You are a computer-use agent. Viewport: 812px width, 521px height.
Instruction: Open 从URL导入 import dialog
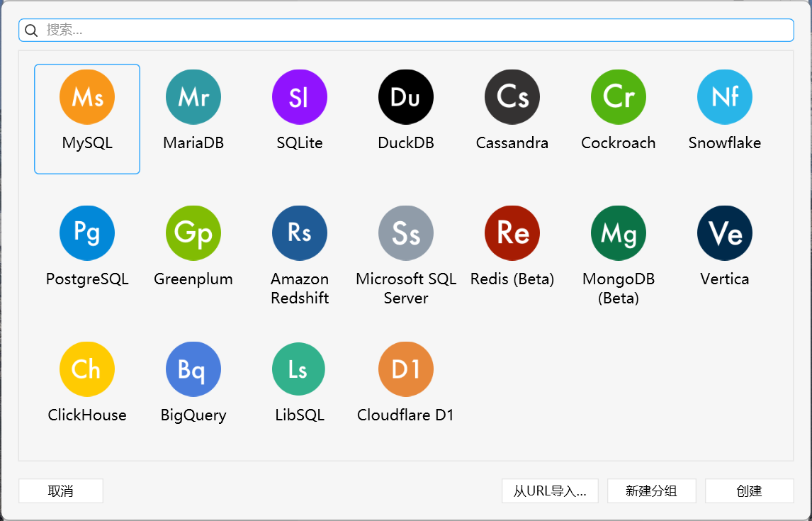tap(550, 491)
